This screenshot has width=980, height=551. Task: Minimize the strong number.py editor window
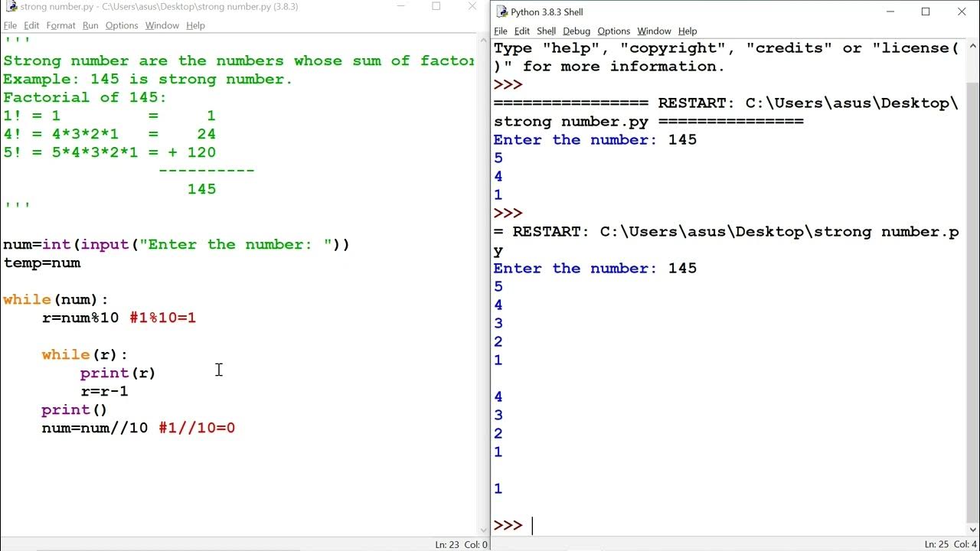(x=401, y=6)
